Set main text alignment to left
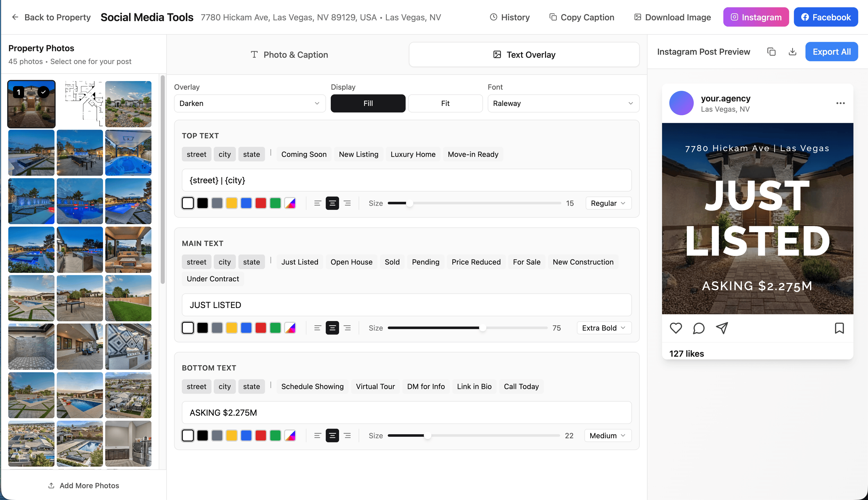This screenshot has height=500, width=868. 317,328
